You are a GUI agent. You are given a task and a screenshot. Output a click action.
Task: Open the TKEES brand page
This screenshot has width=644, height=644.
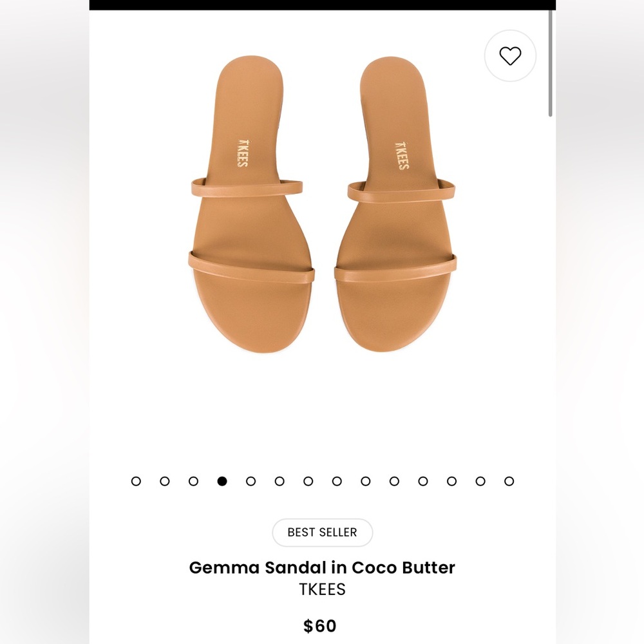(x=322, y=589)
